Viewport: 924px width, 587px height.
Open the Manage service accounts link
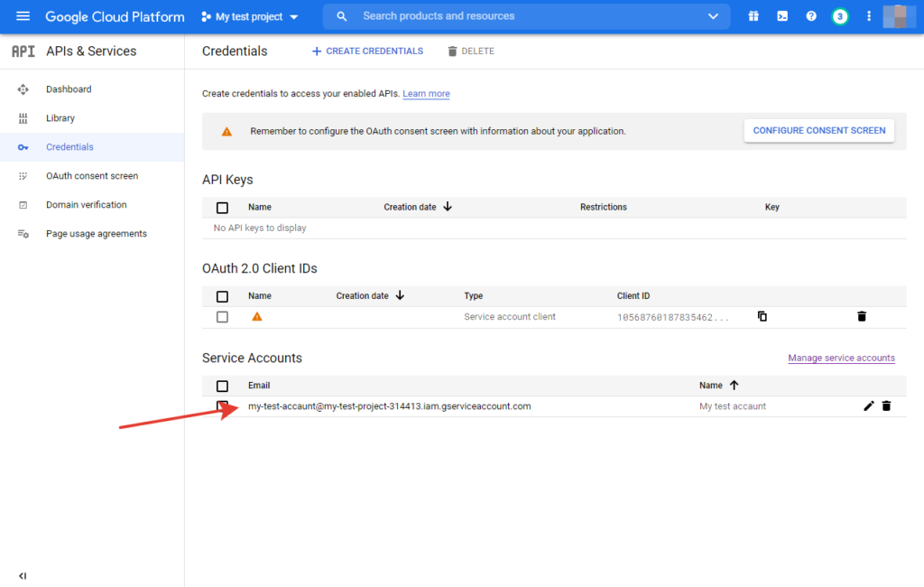tap(841, 359)
